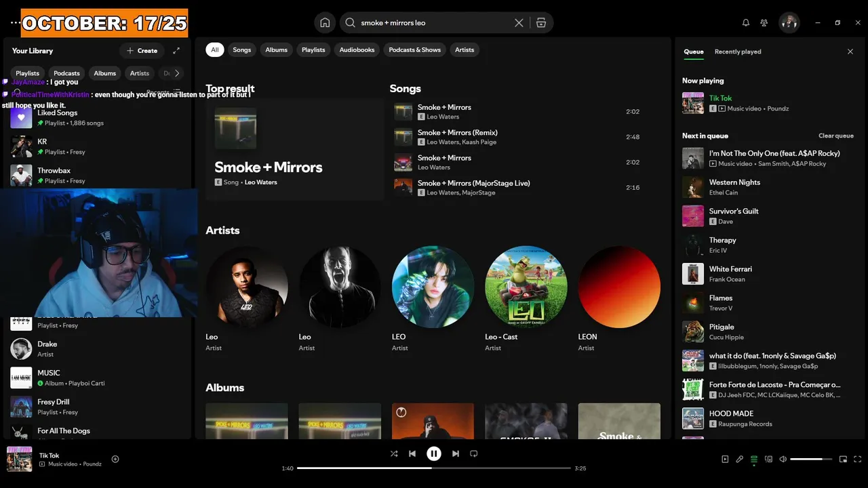Pause the current track
Image resolution: width=868 pixels, height=488 pixels.
[434, 453]
